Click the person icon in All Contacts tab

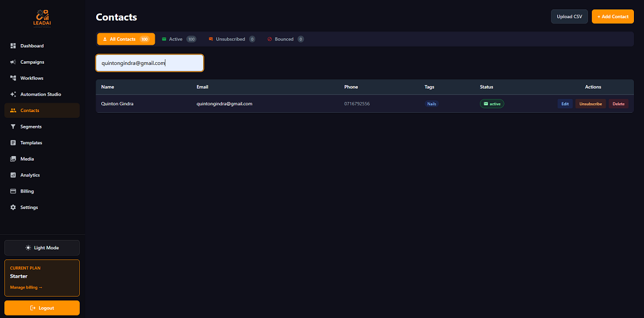pyautogui.click(x=105, y=39)
